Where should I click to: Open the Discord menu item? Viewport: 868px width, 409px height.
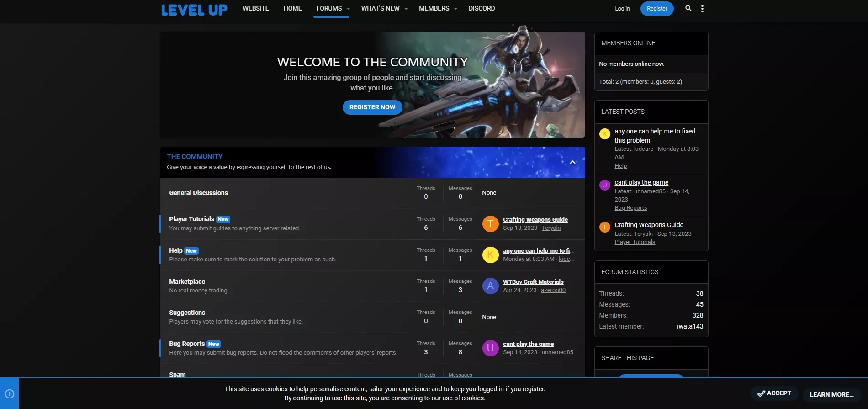pos(482,8)
